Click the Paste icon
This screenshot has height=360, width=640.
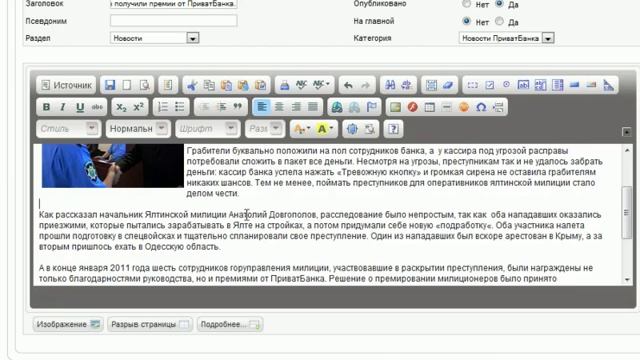point(226,85)
